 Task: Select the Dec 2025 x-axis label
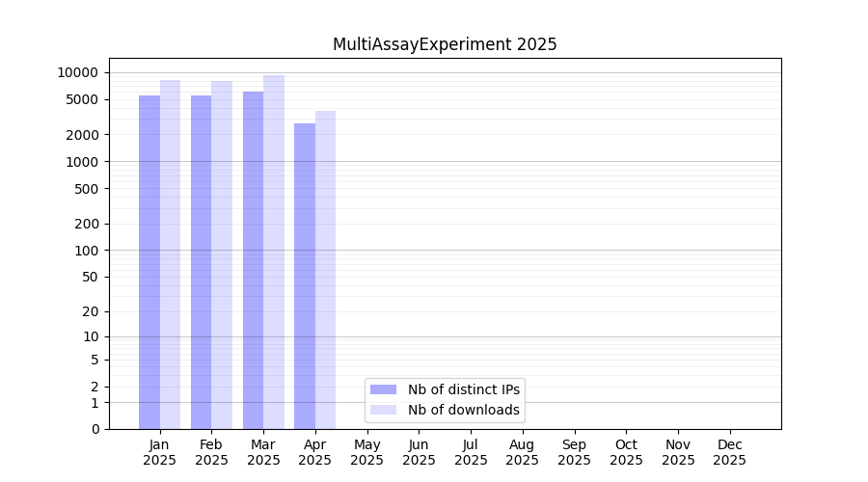click(729, 452)
